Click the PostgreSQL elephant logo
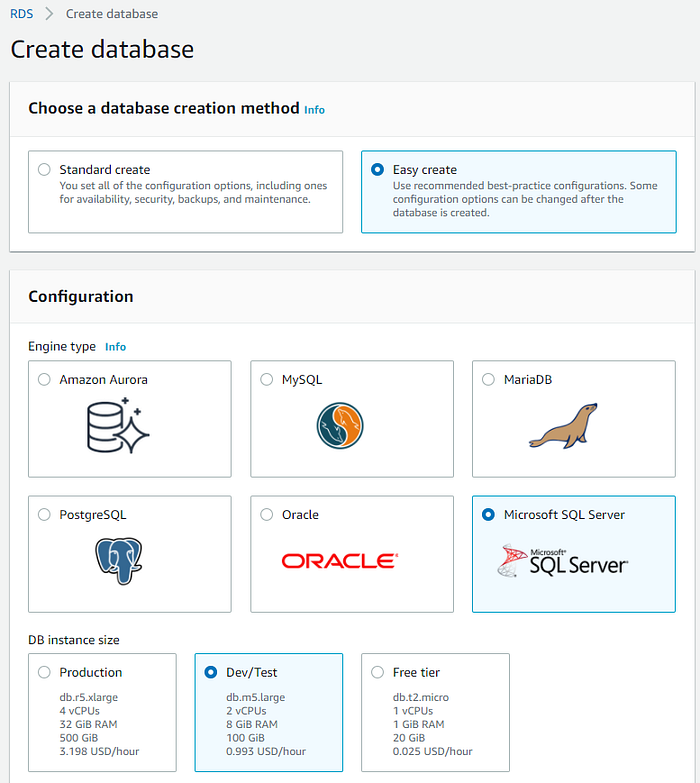 119,561
